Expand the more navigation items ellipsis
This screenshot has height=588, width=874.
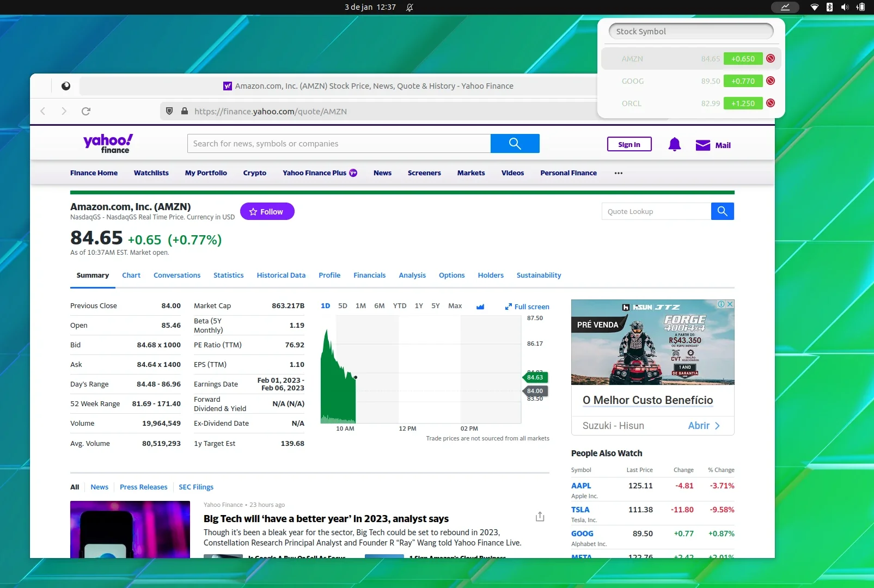619,173
